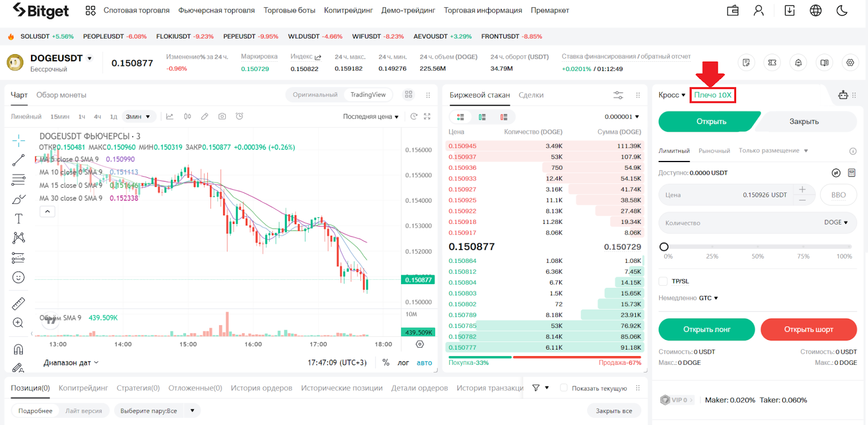Open trading settings gear icon
This screenshot has width=868, height=425.
click(850, 63)
